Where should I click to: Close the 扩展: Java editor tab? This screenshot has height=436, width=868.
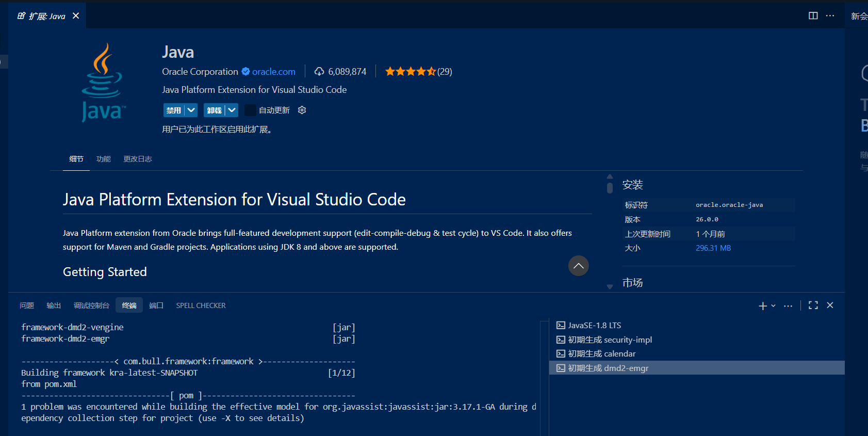[76, 16]
